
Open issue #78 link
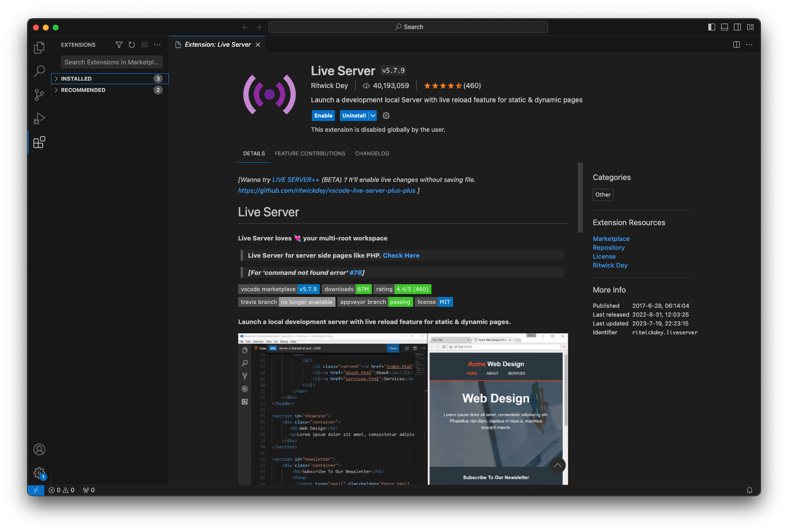(x=356, y=273)
